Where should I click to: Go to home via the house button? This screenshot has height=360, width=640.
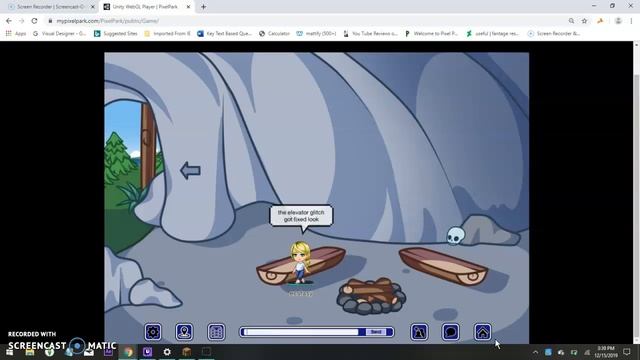coord(482,332)
